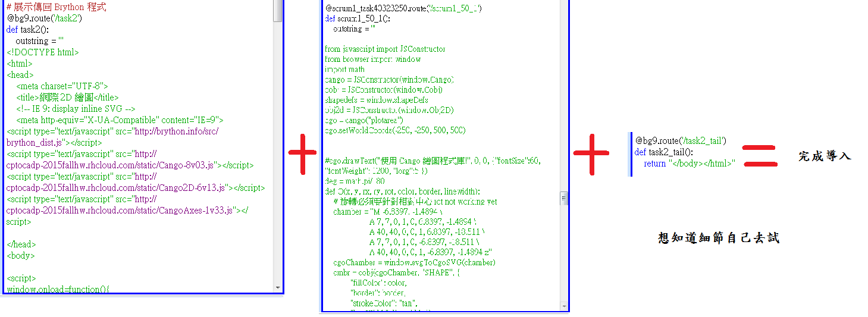Click the 'cgoChamber = window.svgToCgoSVG(chamber)' line
Viewport: 868px width, 317px height.
click(414, 262)
